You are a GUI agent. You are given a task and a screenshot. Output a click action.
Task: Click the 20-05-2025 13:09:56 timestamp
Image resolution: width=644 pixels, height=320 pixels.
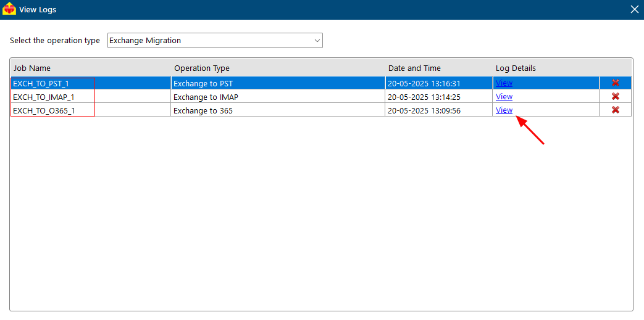coord(424,110)
